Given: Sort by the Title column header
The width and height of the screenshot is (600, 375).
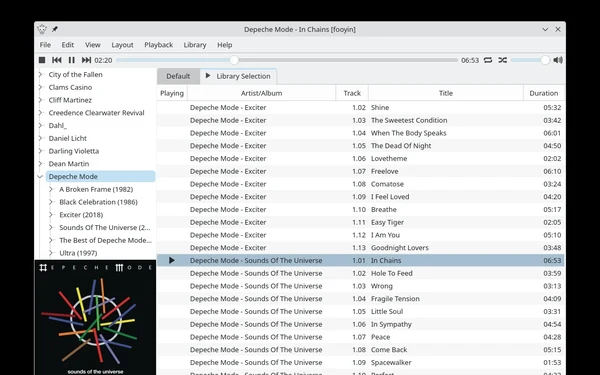Looking at the screenshot, I should tap(446, 93).
